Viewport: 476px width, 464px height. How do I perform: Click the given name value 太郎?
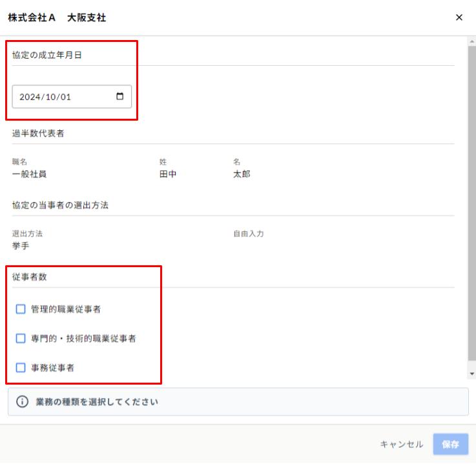point(242,174)
